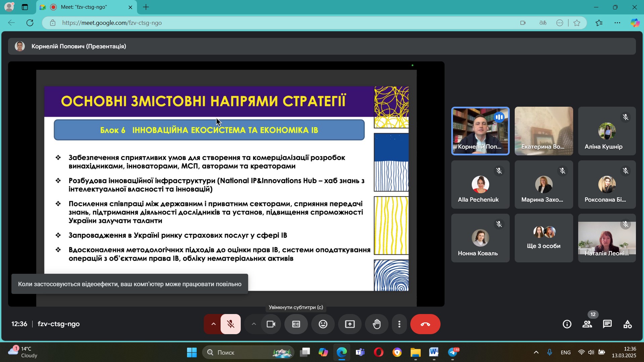Select the Meet "fzv-ctsg-ngo" browser tab
This screenshot has height=362, width=644.
[x=84, y=7]
